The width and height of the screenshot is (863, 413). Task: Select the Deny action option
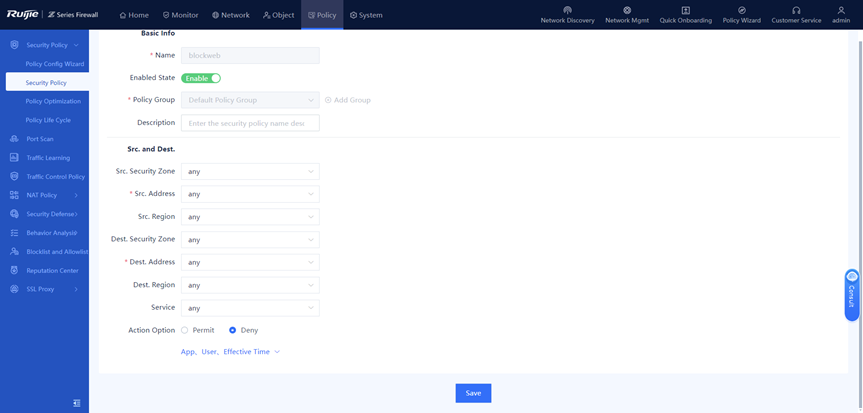(x=233, y=330)
